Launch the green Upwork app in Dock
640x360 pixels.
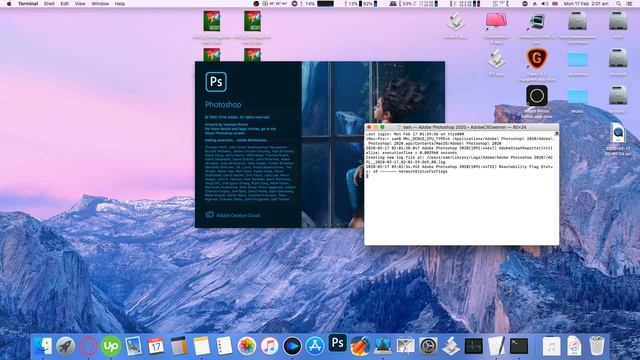111,346
